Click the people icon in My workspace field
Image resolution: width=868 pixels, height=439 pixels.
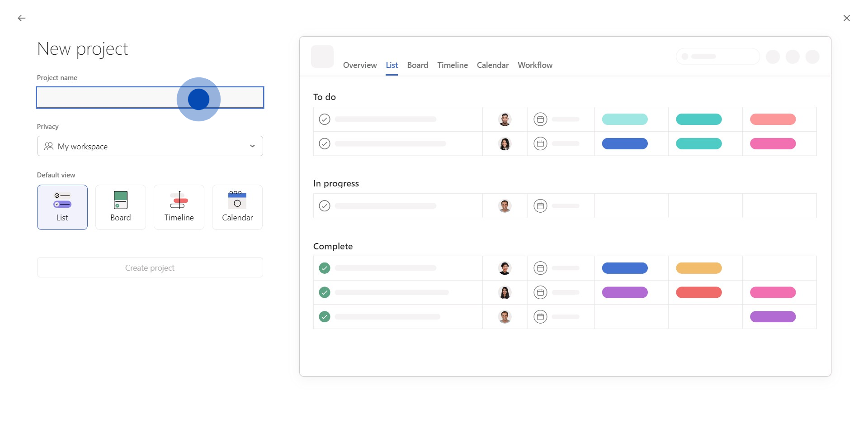coord(49,146)
